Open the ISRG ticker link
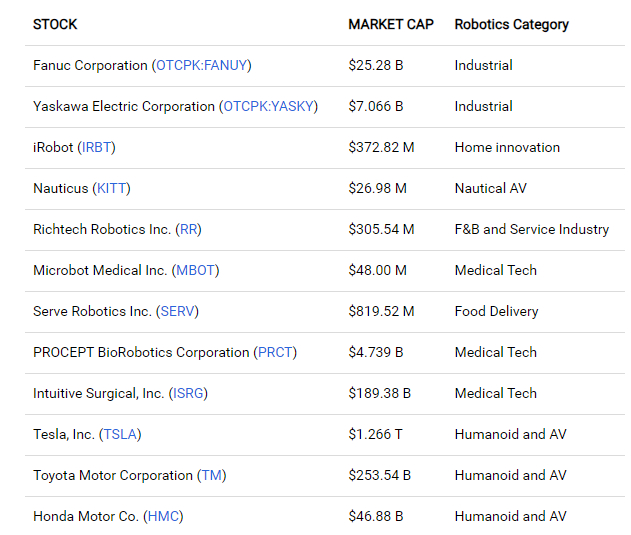Screen dimensions: 631x535 coord(189,393)
